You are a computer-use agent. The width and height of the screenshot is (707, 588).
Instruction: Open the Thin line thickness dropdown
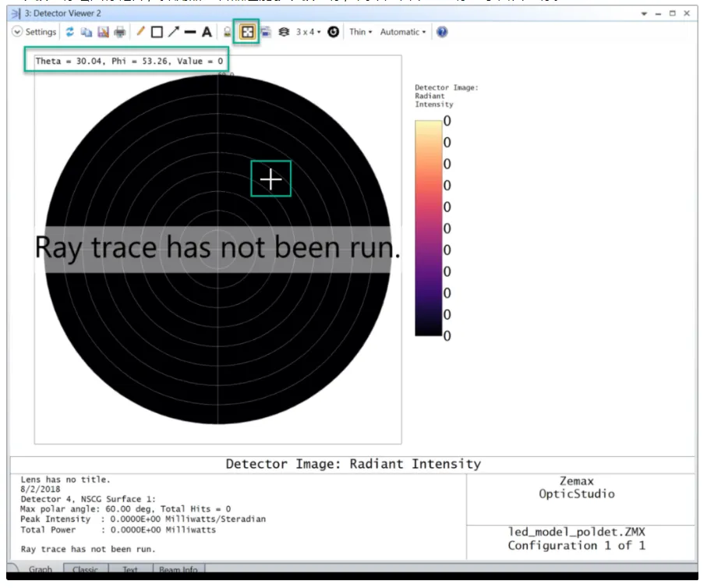[x=361, y=32]
